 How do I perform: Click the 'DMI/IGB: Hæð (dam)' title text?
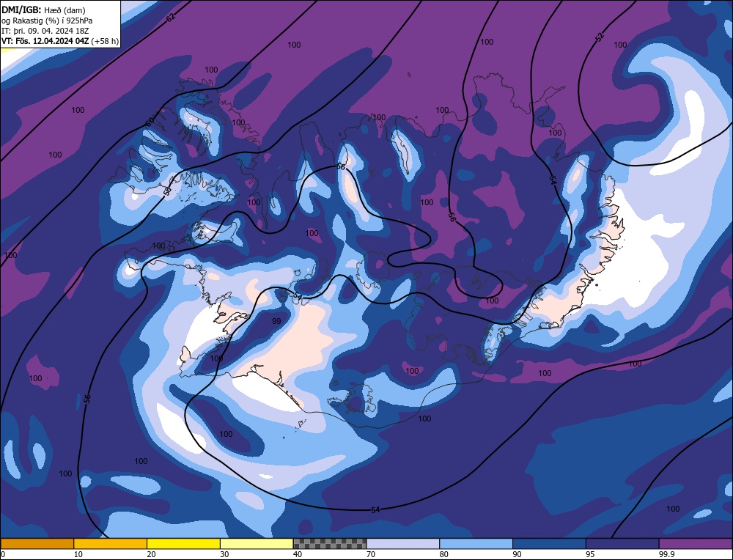[43, 10]
